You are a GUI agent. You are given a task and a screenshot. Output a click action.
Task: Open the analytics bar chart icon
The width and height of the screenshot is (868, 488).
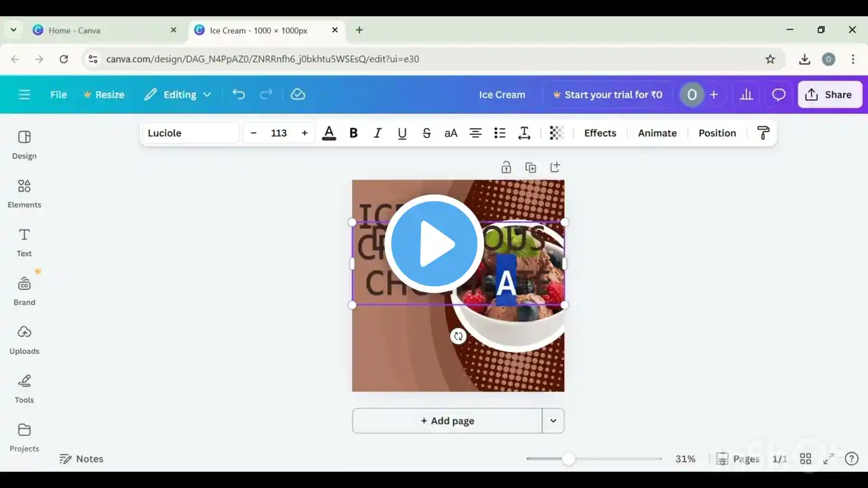coord(747,95)
